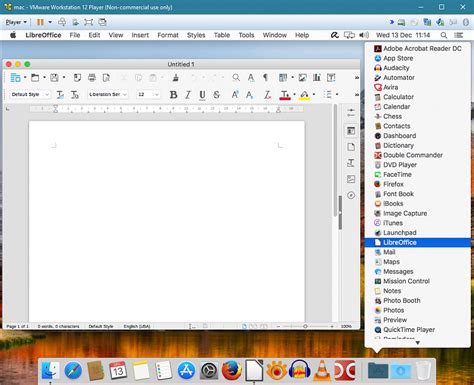Apply the yellow highlighting color swatch
The width and height of the screenshot is (474, 385).
click(x=304, y=95)
